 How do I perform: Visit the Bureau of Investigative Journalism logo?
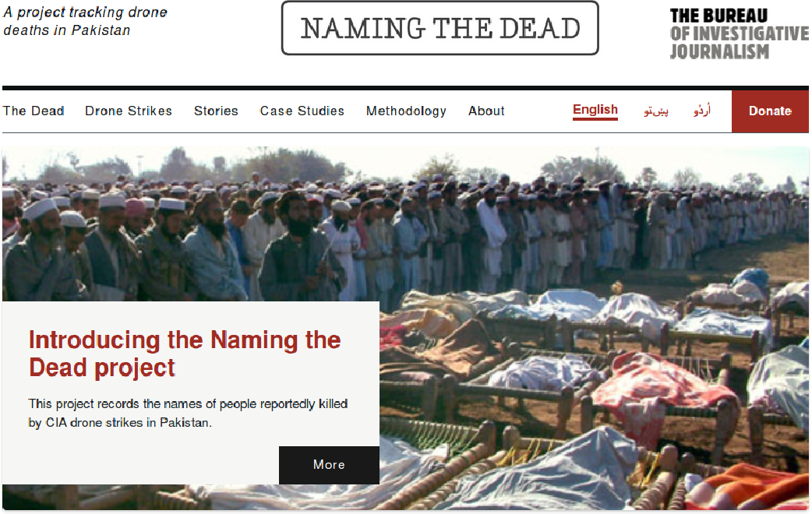739,33
